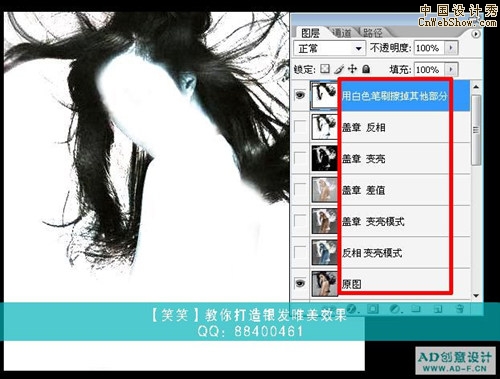Switch to the 图层 tab
The width and height of the screenshot is (500, 379).
(x=310, y=33)
